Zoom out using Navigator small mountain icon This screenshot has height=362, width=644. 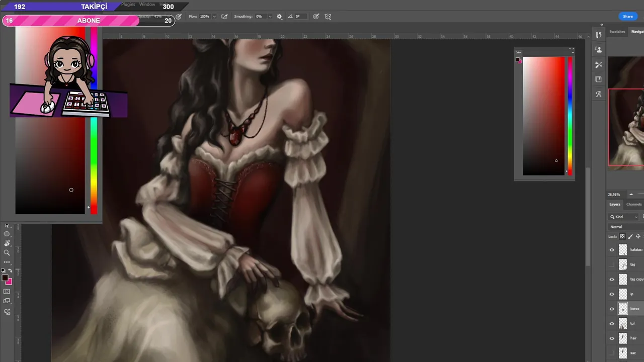631,195
